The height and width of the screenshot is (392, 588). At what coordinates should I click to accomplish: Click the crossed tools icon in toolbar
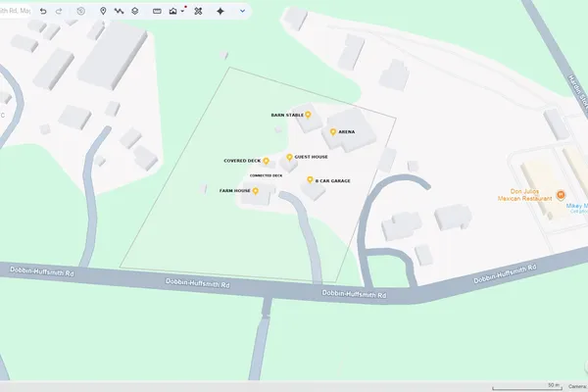coord(198,11)
